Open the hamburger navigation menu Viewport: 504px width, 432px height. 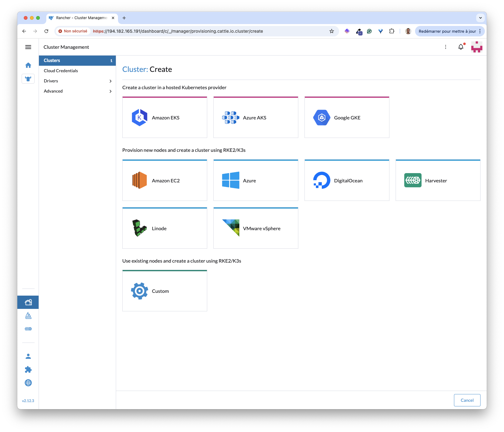click(28, 47)
